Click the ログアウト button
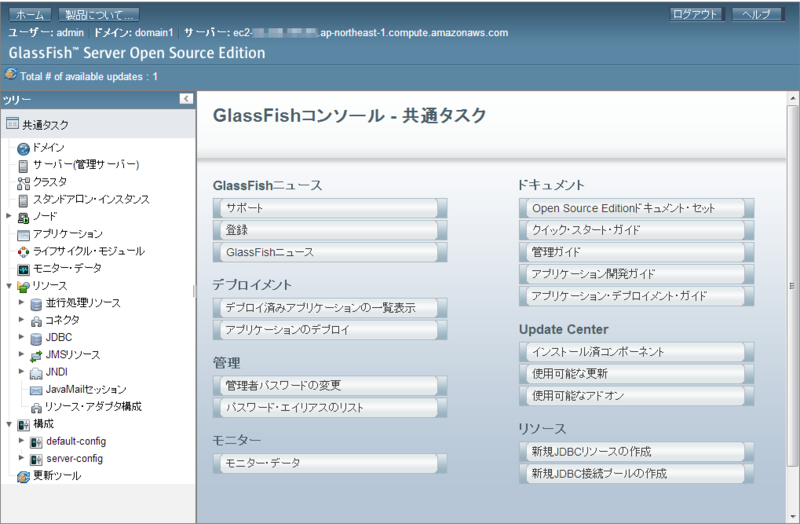Viewport: 800px width, 524px height. (697, 14)
